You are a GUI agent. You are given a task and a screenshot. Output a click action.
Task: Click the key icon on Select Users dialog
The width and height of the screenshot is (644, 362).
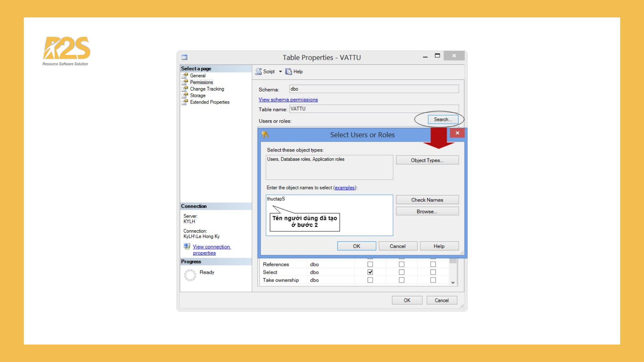tap(266, 135)
